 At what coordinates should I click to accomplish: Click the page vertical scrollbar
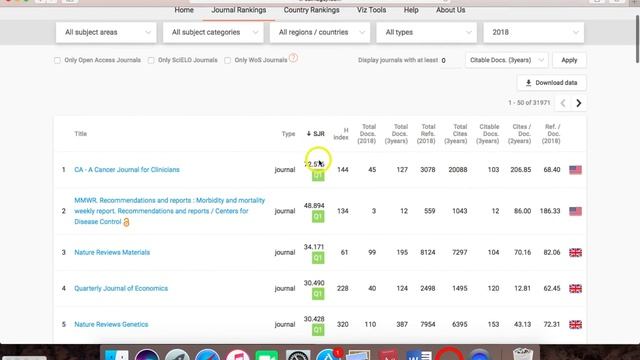pos(637,39)
